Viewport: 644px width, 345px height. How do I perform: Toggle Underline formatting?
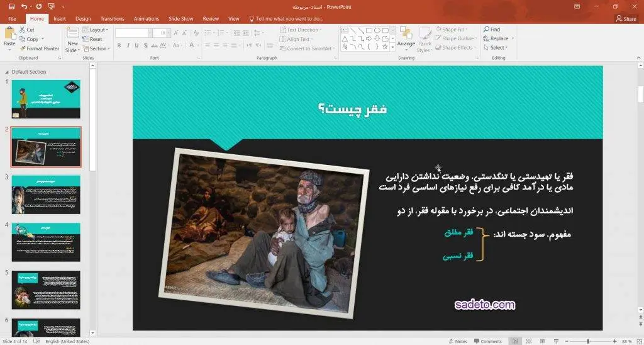136,45
